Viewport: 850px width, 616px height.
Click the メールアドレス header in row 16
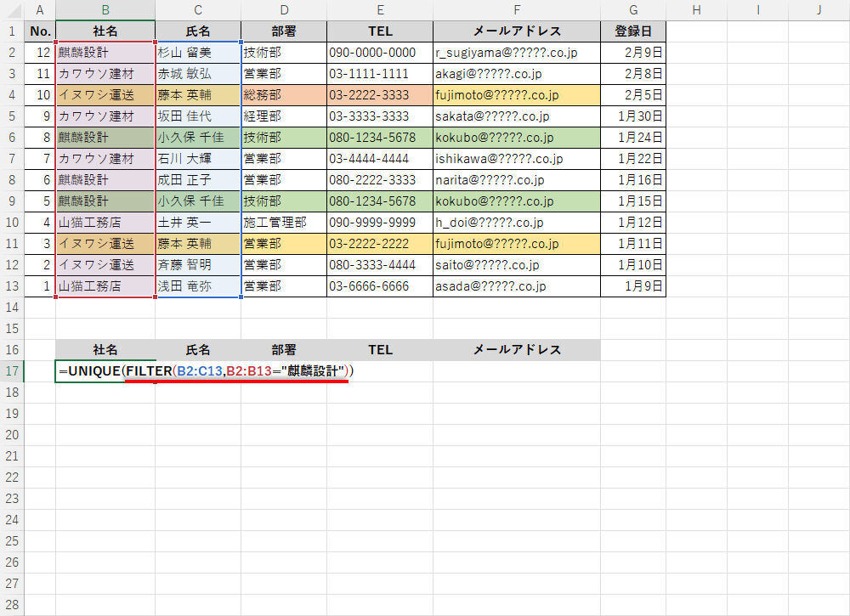click(x=517, y=350)
